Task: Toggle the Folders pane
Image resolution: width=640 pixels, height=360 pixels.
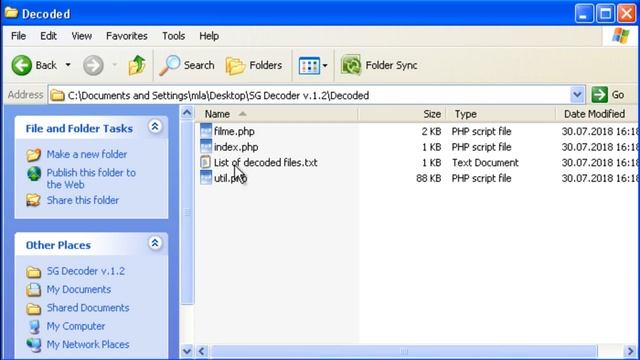Action: (x=253, y=65)
